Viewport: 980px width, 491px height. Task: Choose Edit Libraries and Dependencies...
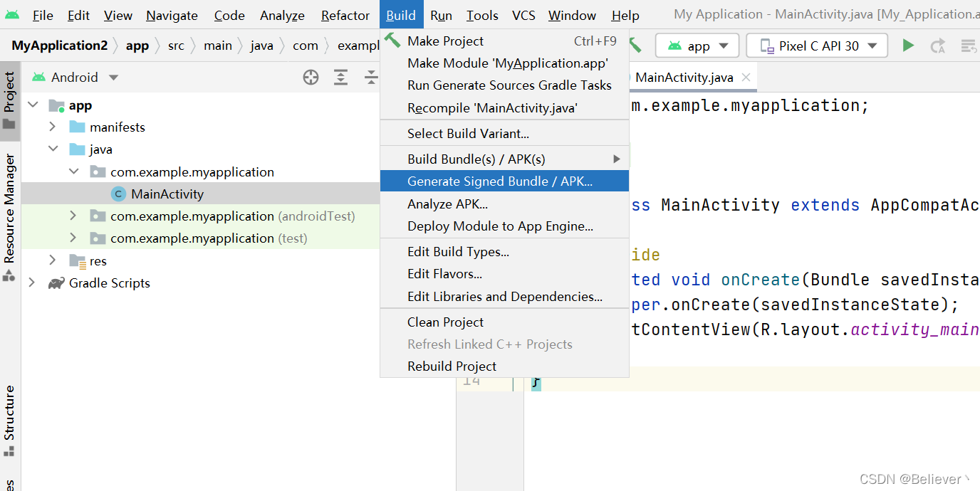tap(504, 297)
